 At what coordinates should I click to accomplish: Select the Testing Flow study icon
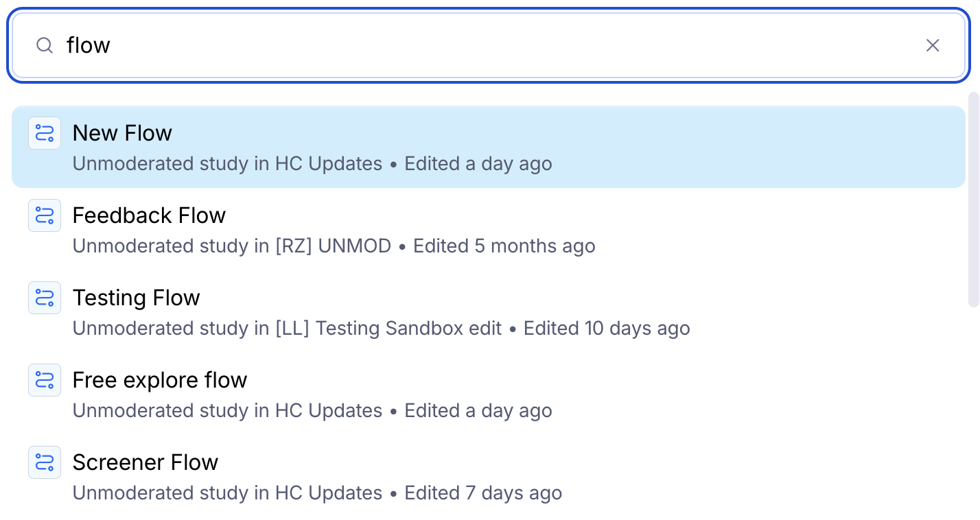[x=45, y=298]
